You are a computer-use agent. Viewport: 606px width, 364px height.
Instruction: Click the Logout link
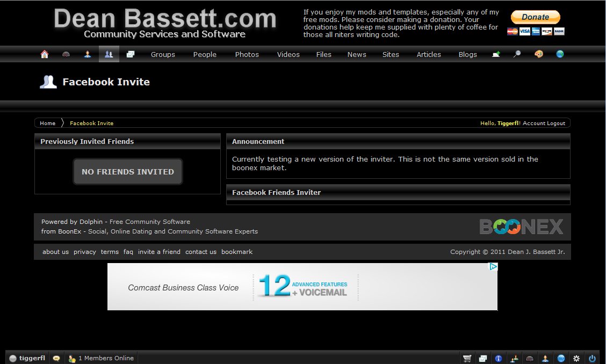pos(556,123)
